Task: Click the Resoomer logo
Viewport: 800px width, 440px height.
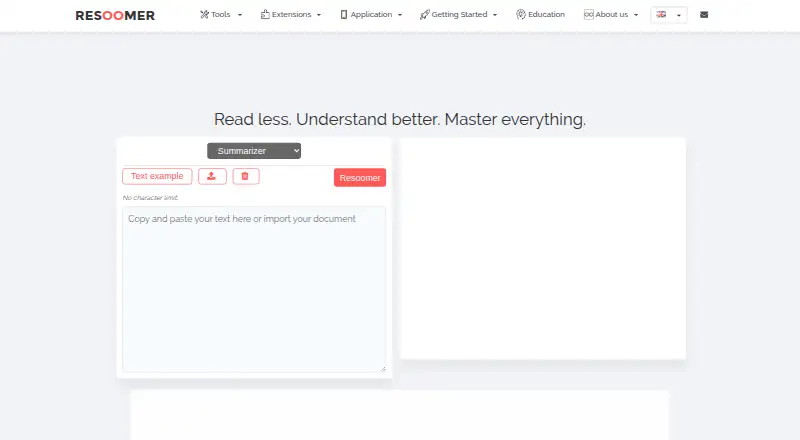Action: pos(115,15)
